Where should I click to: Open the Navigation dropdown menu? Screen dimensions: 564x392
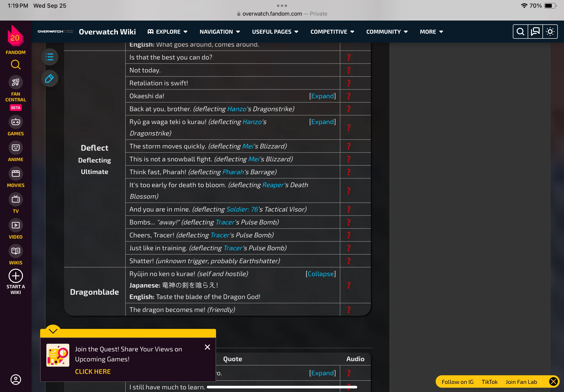(x=220, y=32)
